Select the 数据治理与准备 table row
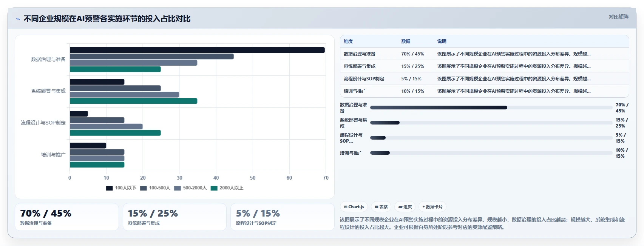This screenshot has width=644, height=246. click(x=485, y=54)
